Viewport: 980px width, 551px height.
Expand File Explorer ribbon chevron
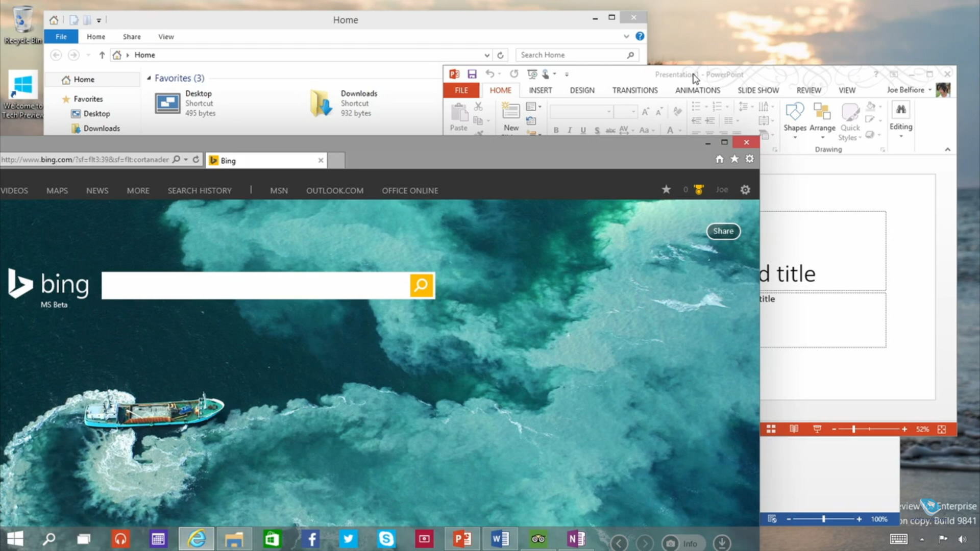(x=626, y=36)
